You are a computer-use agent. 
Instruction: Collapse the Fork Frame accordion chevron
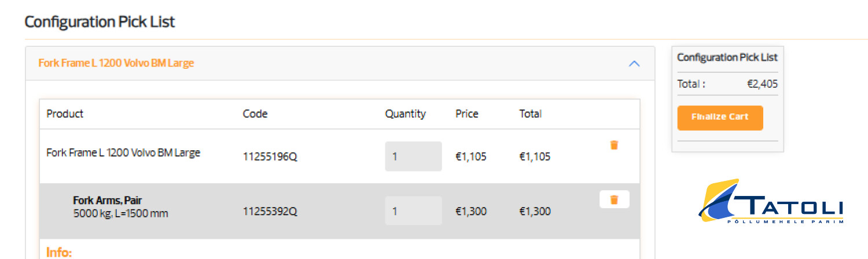click(x=634, y=64)
